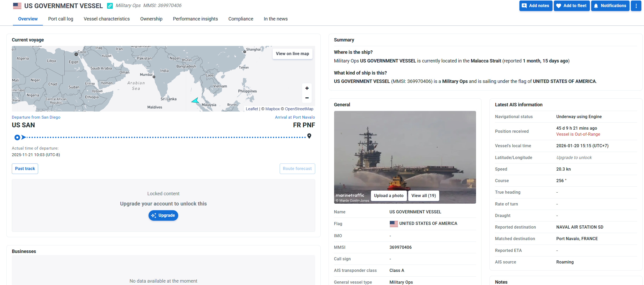This screenshot has width=644, height=285.
Task: View all 19 vessel photos
Action: [423, 196]
